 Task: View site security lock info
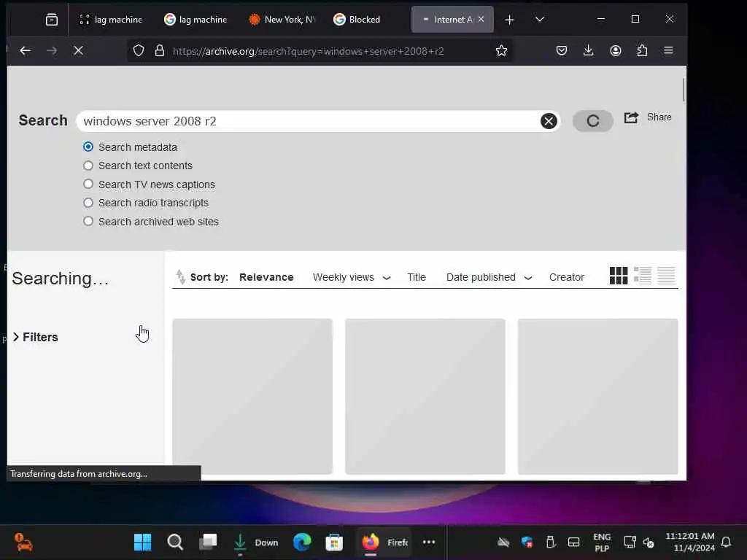pos(160,50)
